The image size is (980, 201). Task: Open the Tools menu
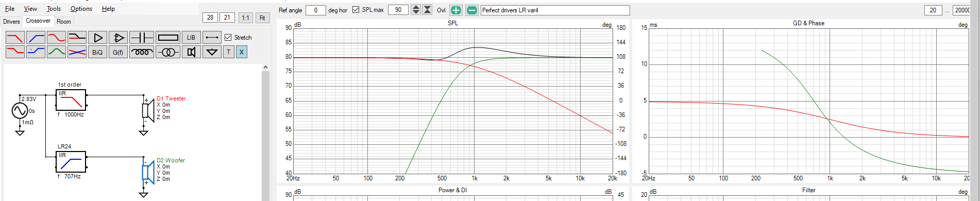coord(54,9)
